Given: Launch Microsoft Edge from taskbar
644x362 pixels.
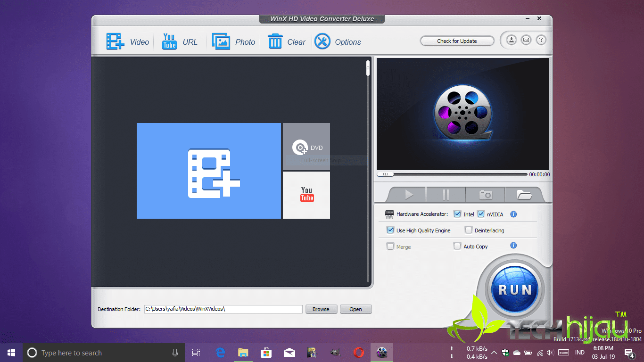Looking at the screenshot, I should tap(220, 353).
